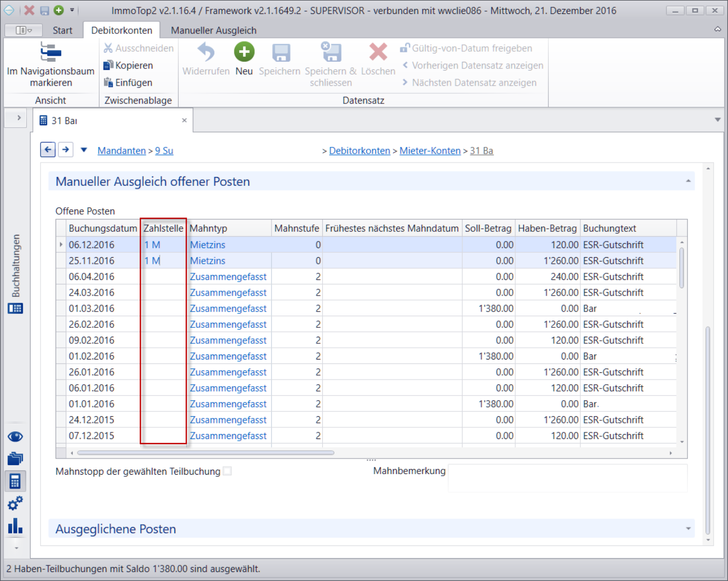Toggle Mahnstopp der gewählten Teilbuchung checkbox
The width and height of the screenshot is (728, 581).
click(x=227, y=471)
